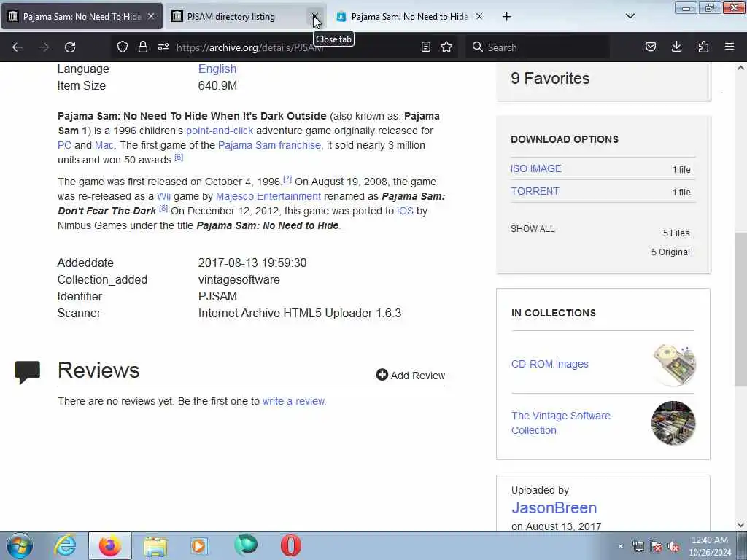View site security lock information
This screenshot has height=560, width=747.
pos(142,47)
